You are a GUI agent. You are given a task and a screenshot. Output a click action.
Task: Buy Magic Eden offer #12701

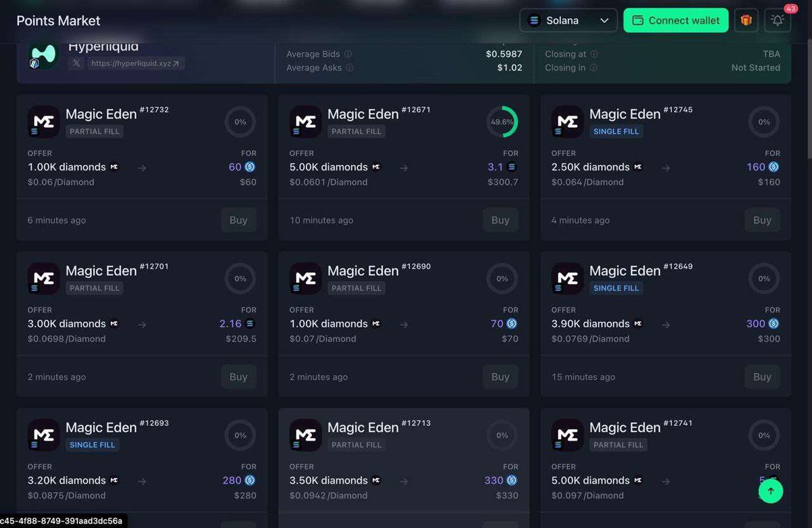(x=238, y=377)
